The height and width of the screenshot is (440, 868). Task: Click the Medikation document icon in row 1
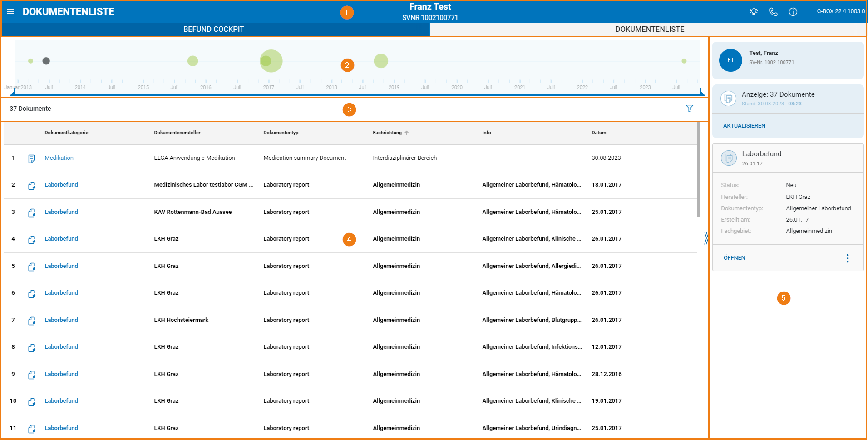click(31, 158)
